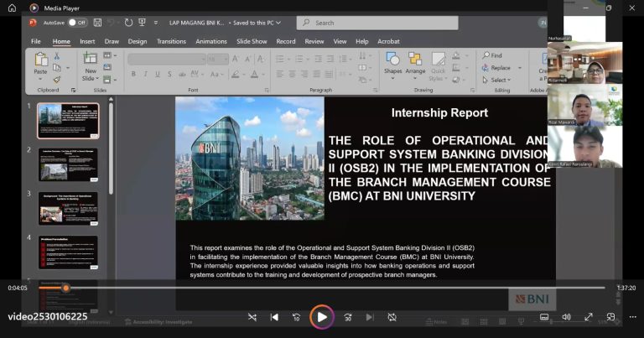Image resolution: width=644 pixels, height=338 pixels.
Task: Click Find in the Editing group
Action: pos(492,55)
